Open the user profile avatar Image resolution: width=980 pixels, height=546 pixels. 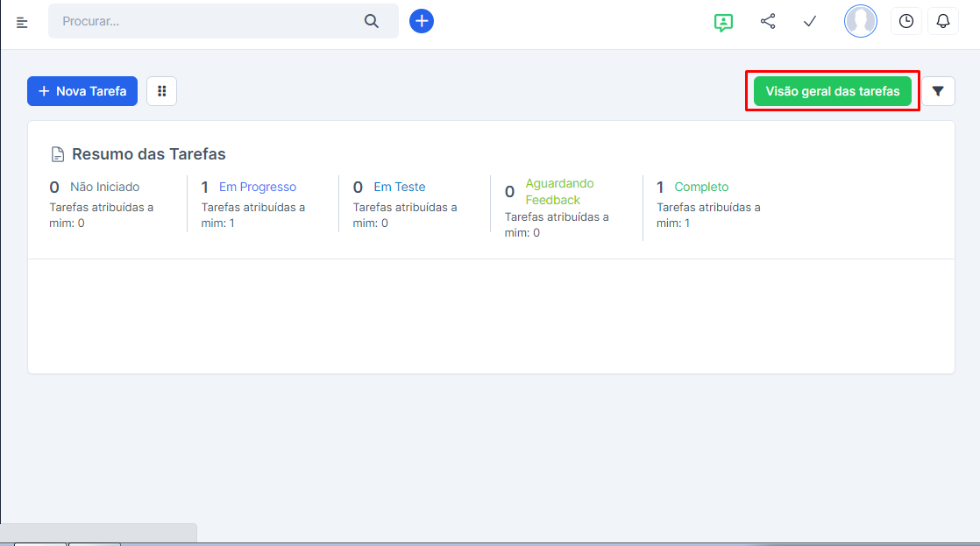(x=860, y=21)
